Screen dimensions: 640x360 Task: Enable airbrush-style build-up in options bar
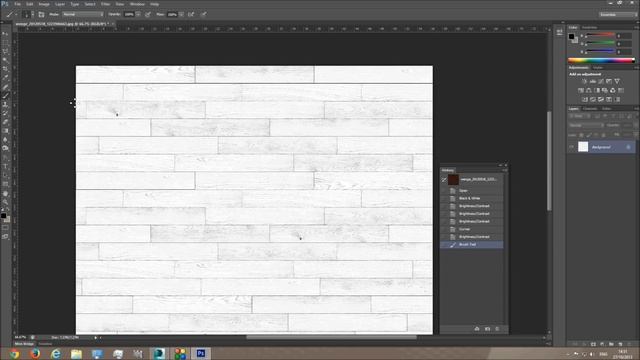(191, 14)
